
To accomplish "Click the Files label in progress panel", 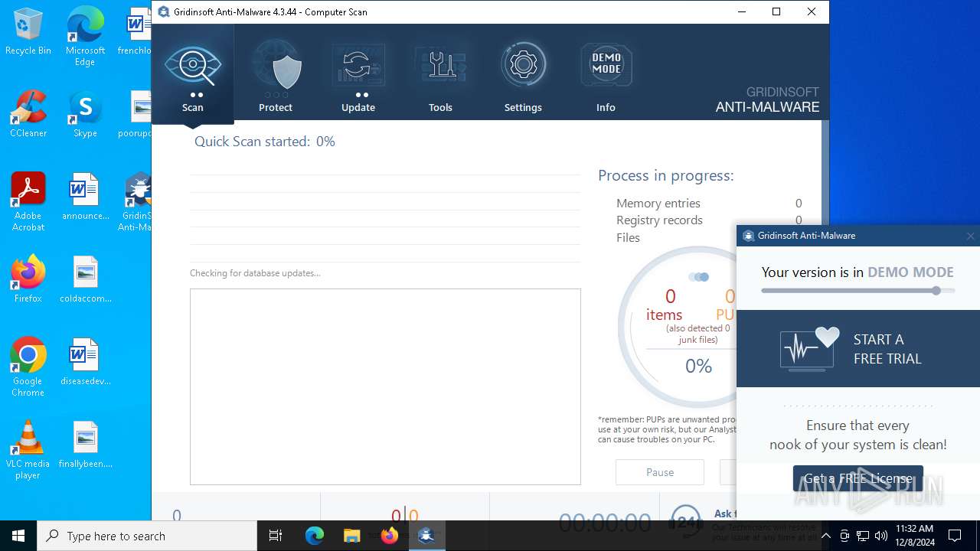I will 628,237.
